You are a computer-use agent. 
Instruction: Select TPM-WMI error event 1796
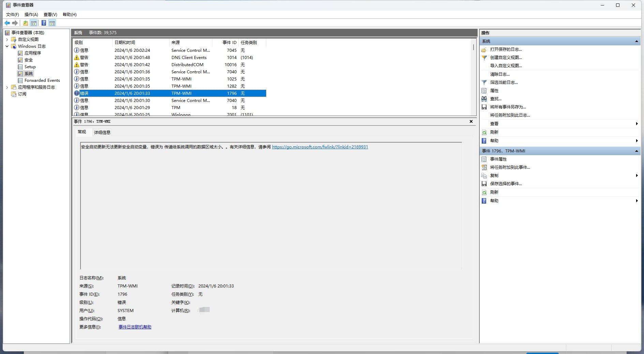tap(169, 93)
